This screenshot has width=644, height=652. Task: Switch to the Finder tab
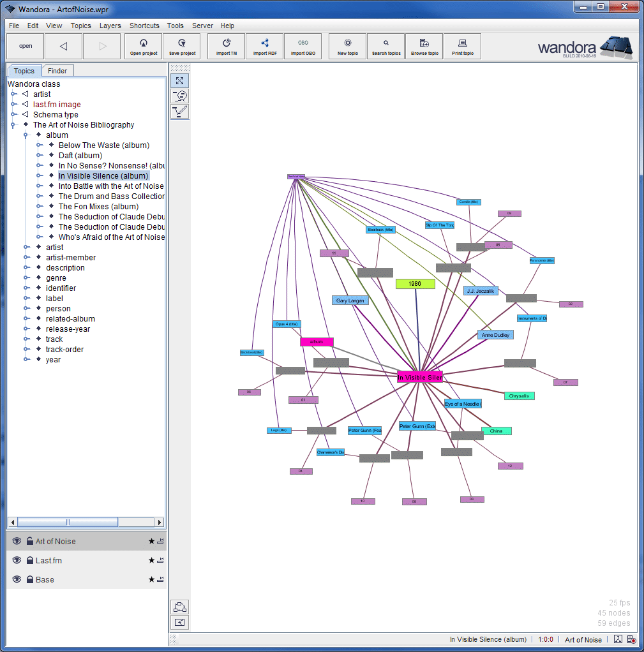pos(58,71)
